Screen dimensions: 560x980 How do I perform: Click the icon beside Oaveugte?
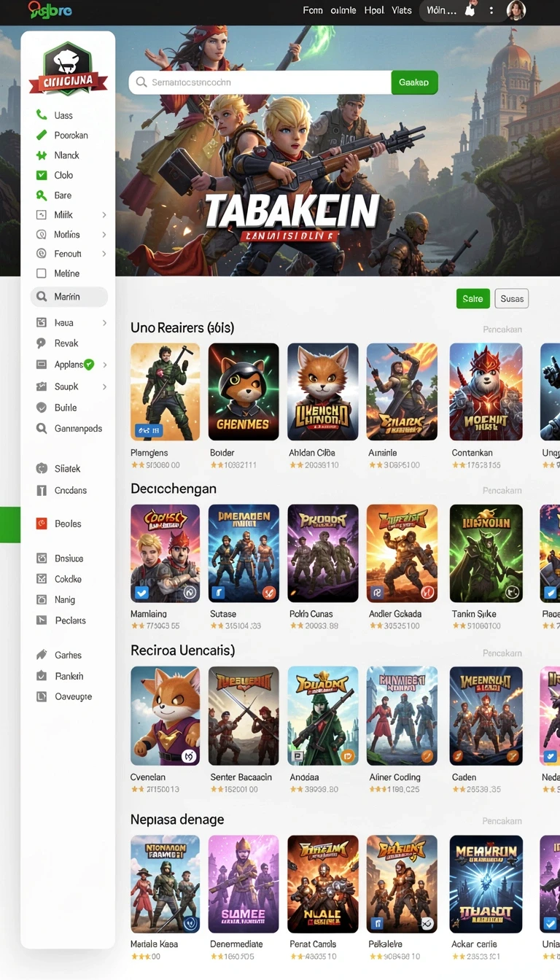(42, 696)
